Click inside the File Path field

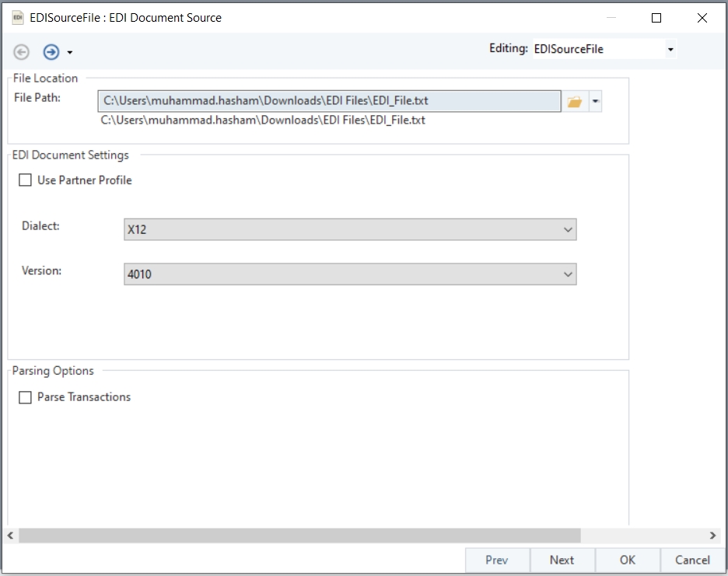point(328,102)
